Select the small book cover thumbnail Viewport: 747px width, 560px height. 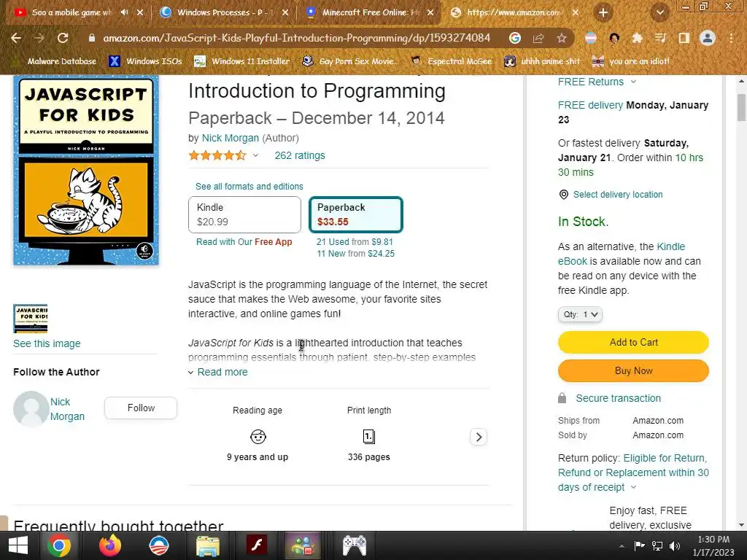pos(30,318)
